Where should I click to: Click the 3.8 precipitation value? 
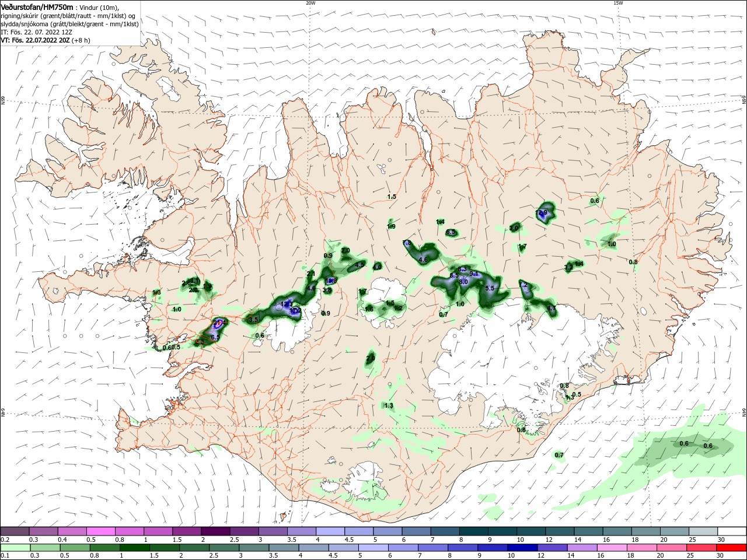coord(327,290)
